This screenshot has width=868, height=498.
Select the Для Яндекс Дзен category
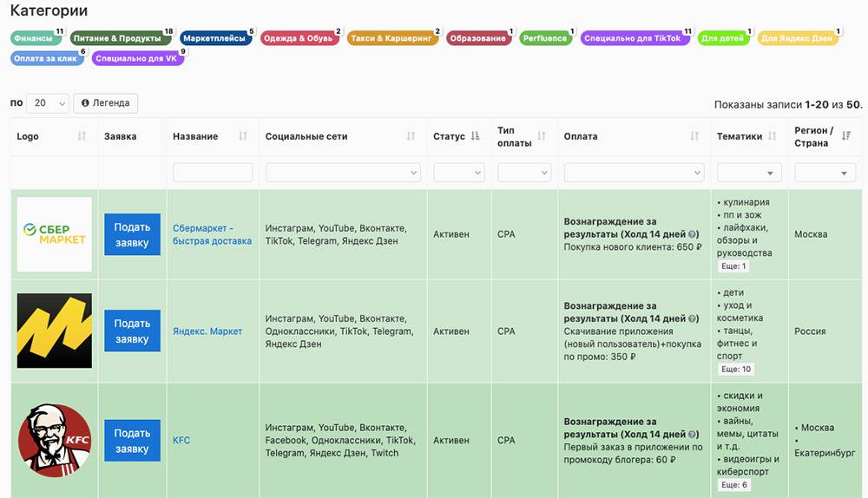pyautogui.click(x=798, y=38)
